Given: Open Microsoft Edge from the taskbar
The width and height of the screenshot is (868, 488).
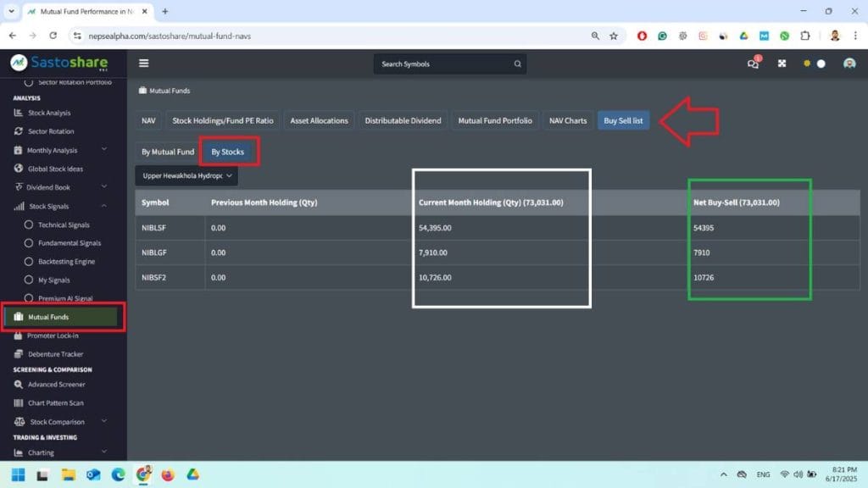Looking at the screenshot, I should [118, 474].
